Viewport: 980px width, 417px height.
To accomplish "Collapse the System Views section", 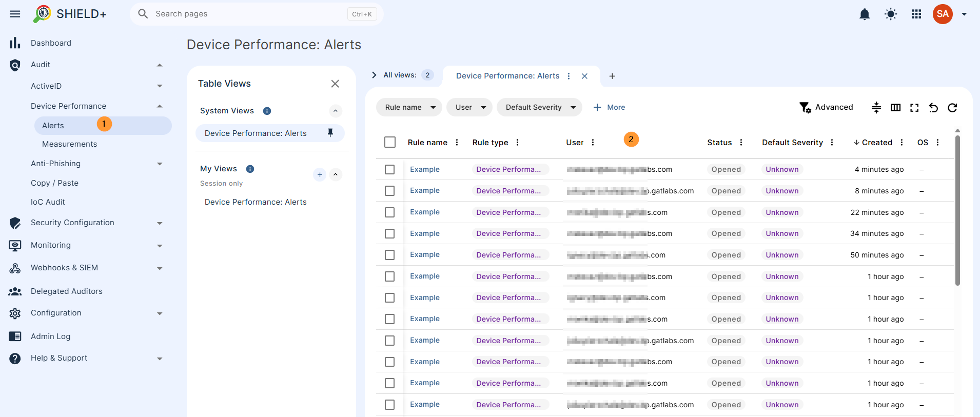I will pyautogui.click(x=336, y=111).
